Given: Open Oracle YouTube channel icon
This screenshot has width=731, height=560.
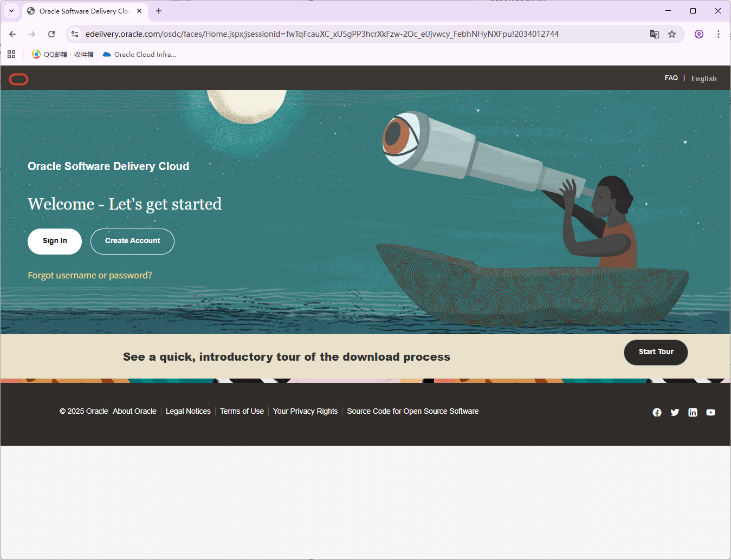Looking at the screenshot, I should click(x=710, y=413).
